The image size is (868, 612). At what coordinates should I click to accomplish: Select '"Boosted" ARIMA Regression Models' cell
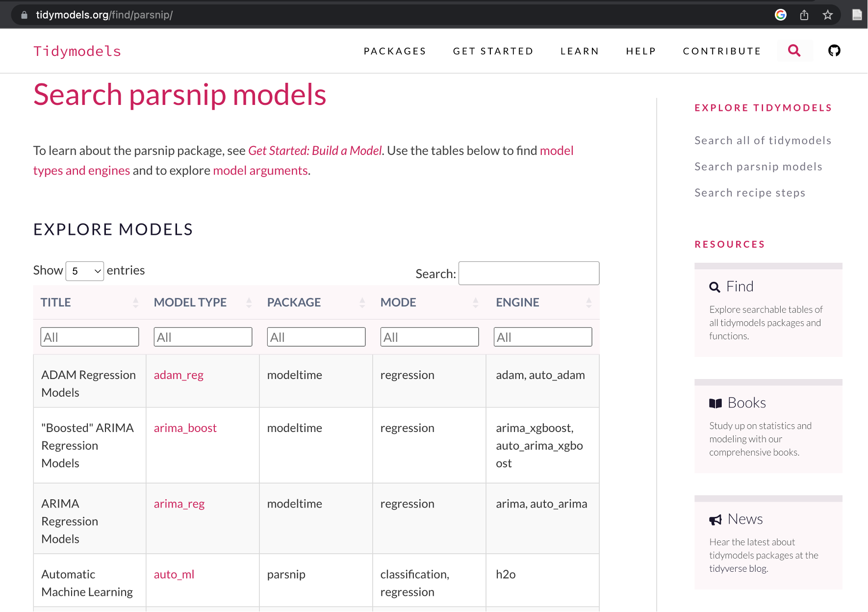click(x=90, y=445)
